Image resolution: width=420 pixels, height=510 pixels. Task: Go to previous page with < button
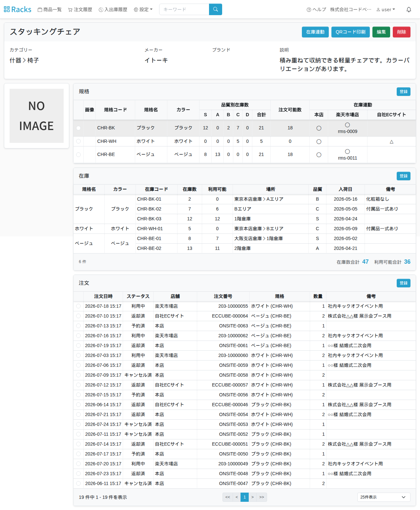pyautogui.click(x=237, y=497)
